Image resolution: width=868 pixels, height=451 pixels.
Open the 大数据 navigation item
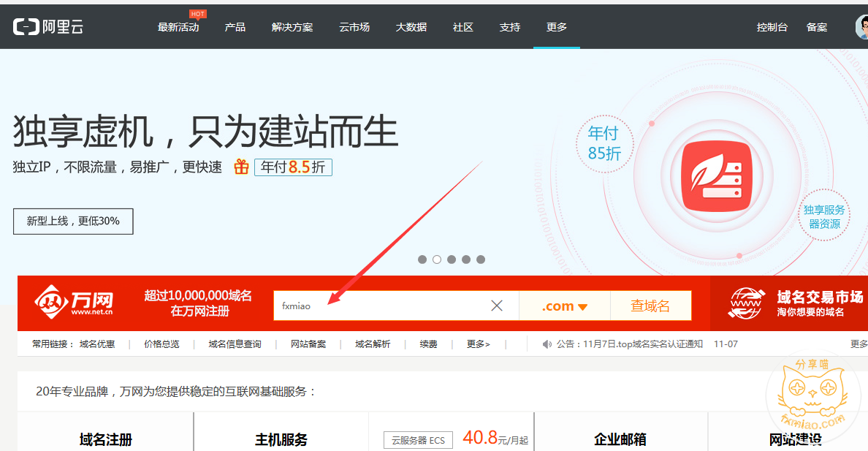coord(411,27)
